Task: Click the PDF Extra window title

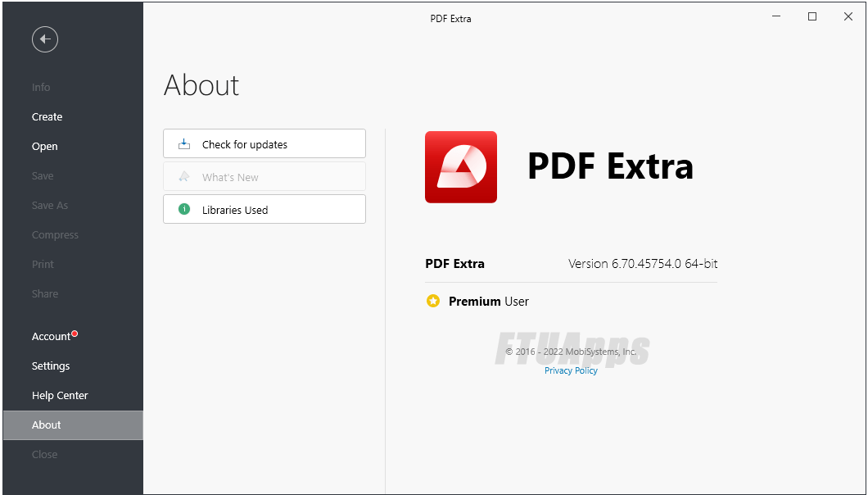Action: [x=450, y=19]
